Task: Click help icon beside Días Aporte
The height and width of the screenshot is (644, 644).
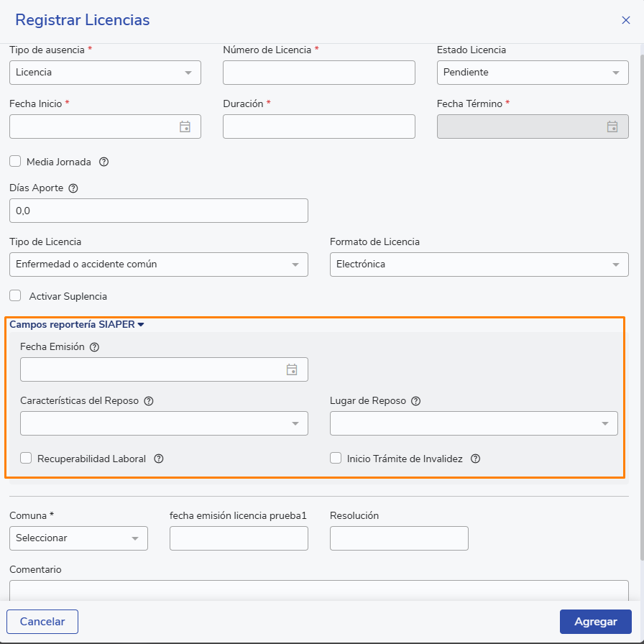Action: coord(73,188)
